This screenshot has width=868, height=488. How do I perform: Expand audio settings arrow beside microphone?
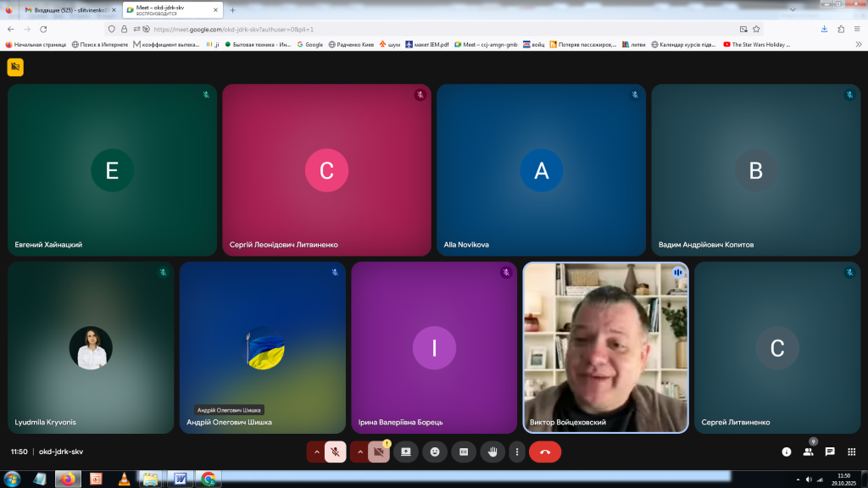pos(317,452)
